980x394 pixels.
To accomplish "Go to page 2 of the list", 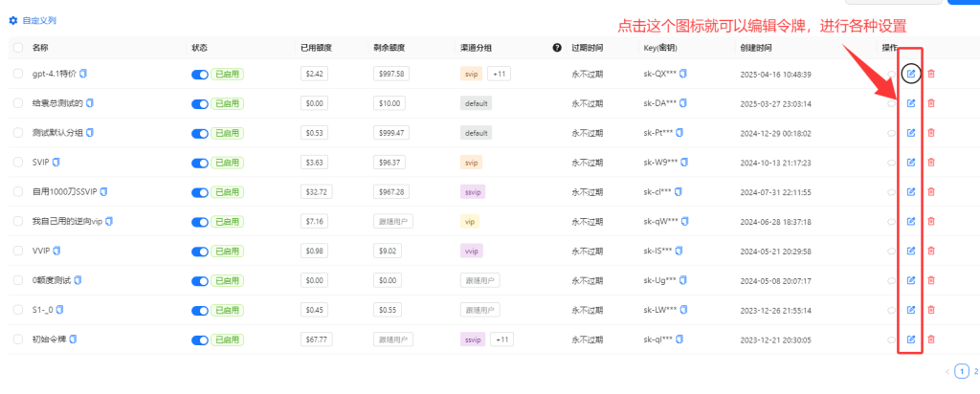I will click(974, 369).
